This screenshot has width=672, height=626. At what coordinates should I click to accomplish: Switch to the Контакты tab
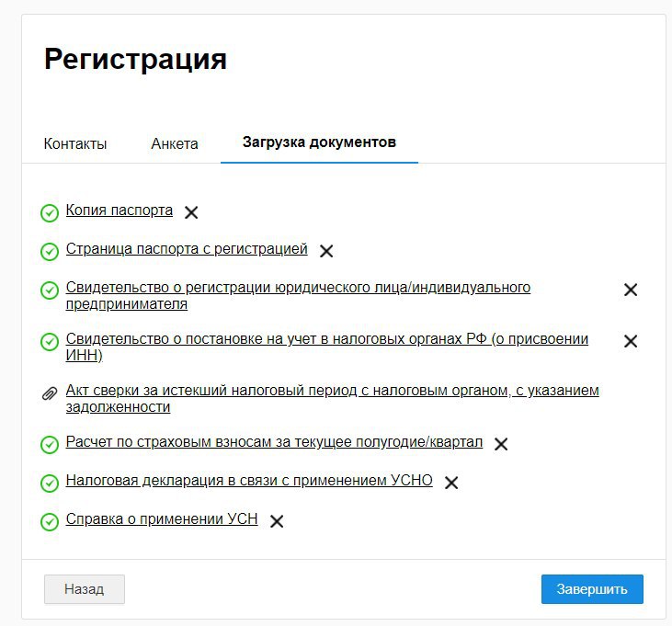pos(75,143)
